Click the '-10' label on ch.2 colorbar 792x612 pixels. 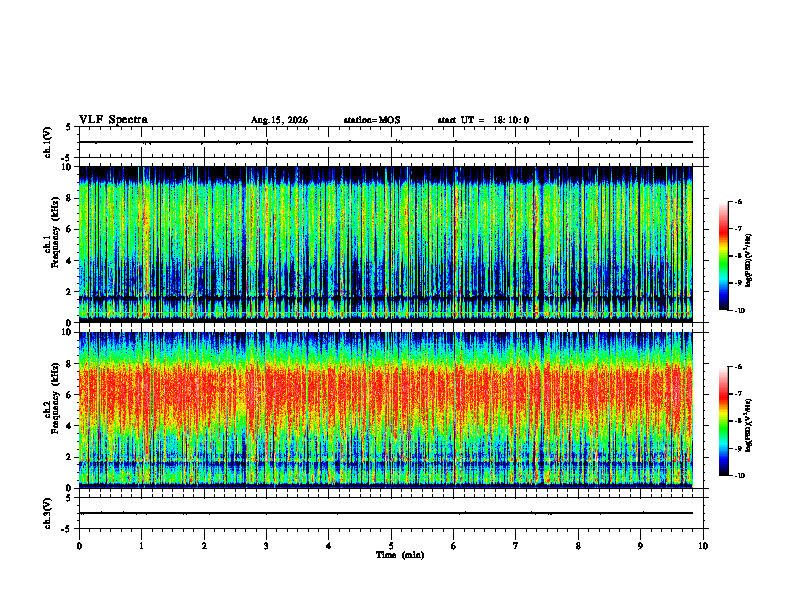point(739,476)
